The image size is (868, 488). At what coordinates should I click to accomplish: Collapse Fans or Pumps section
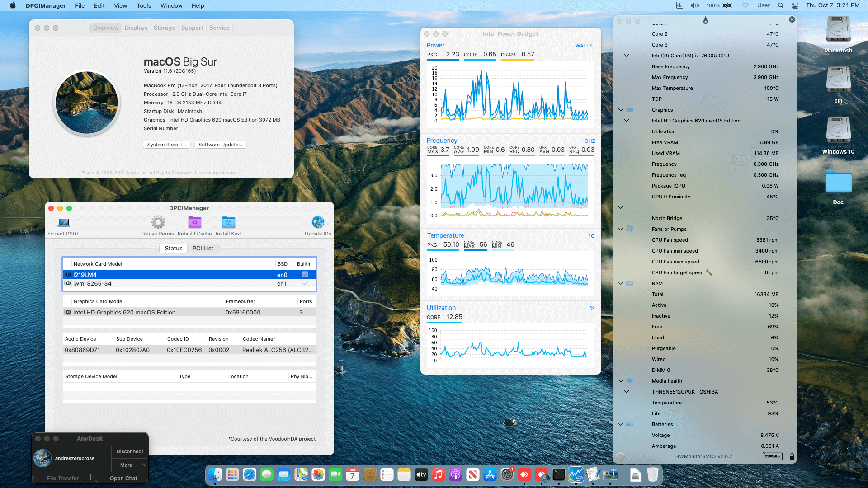click(x=621, y=229)
